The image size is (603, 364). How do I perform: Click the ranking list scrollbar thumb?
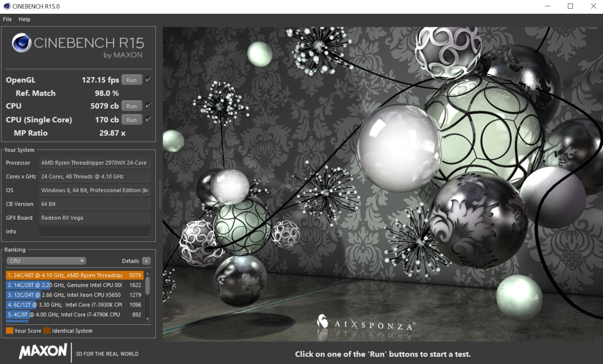pos(148,285)
